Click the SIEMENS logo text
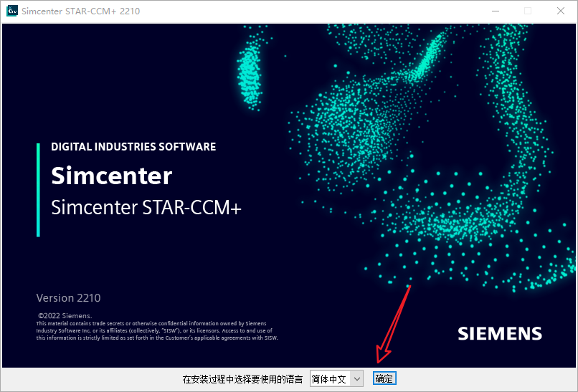This screenshot has width=578, height=392. click(500, 333)
